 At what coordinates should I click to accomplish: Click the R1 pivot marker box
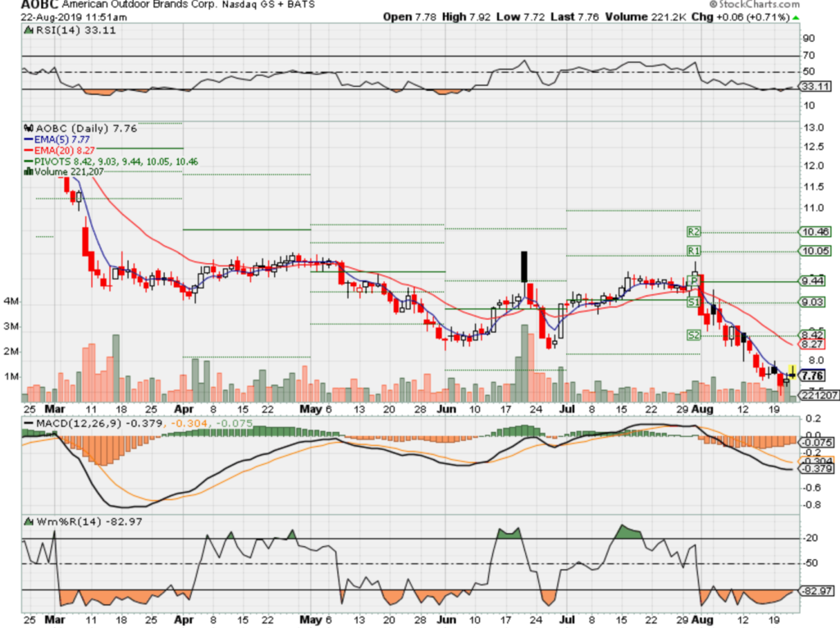694,251
